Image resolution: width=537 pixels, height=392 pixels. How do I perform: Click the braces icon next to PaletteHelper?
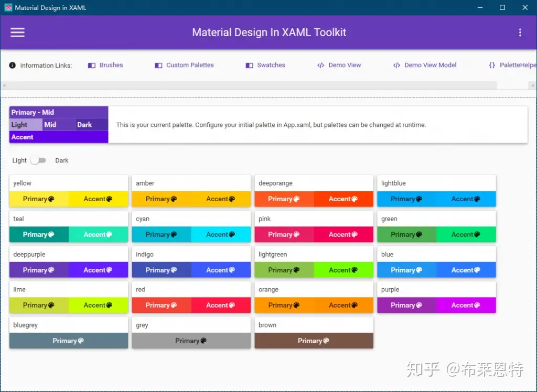492,65
